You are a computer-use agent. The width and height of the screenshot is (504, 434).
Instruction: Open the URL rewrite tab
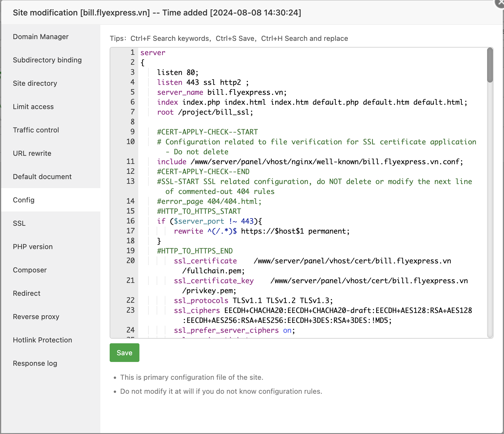point(32,153)
